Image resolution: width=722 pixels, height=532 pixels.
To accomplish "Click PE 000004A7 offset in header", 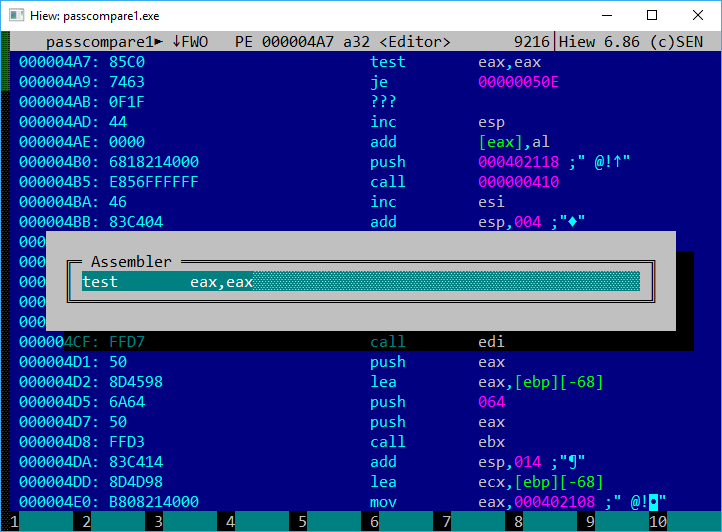I will [x=284, y=42].
